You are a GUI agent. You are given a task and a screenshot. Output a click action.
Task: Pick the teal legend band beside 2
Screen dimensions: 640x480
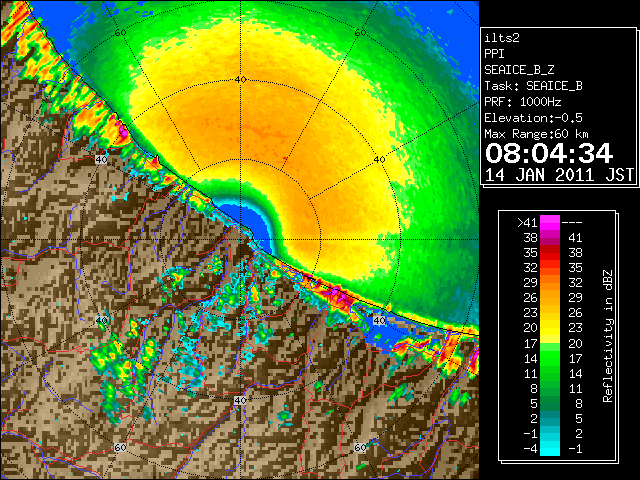550,418
